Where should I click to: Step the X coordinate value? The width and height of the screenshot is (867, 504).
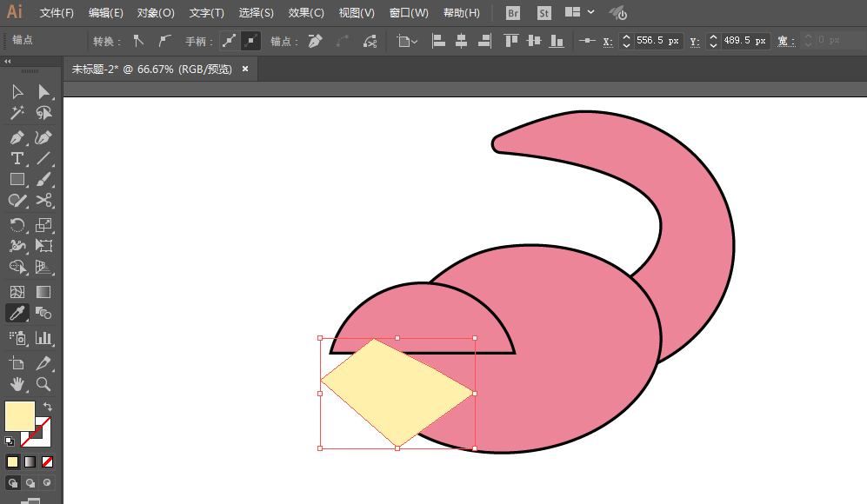[x=626, y=41]
